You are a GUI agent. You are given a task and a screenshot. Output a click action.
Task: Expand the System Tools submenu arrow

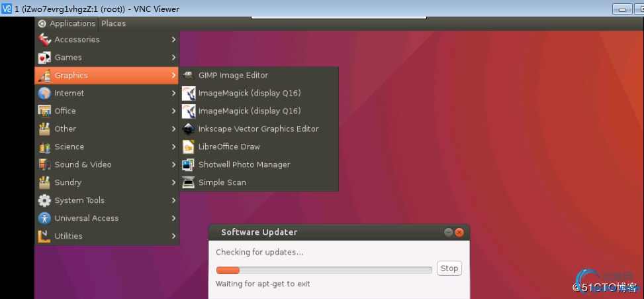173,200
